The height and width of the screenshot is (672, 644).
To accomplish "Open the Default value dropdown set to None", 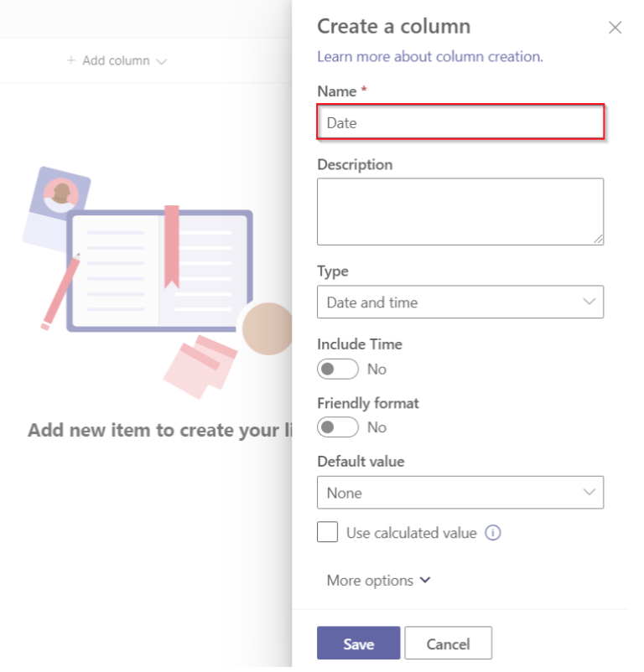I will tap(460, 493).
